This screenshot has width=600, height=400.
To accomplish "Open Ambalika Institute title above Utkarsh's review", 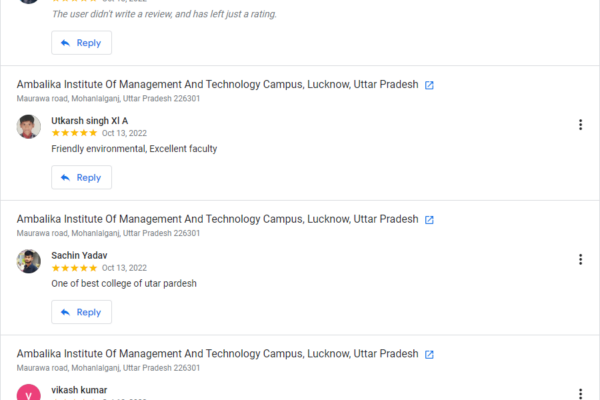I will [x=217, y=85].
